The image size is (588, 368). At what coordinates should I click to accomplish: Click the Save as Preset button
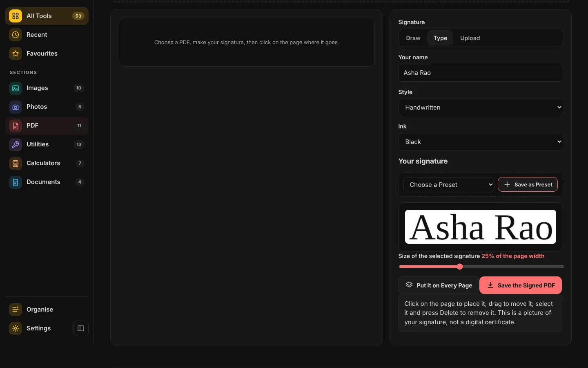528,184
